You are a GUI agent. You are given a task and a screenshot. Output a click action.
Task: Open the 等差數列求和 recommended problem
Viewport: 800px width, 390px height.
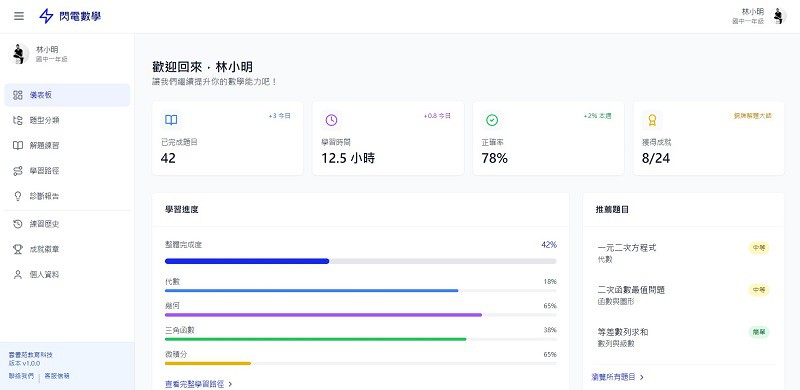point(683,337)
